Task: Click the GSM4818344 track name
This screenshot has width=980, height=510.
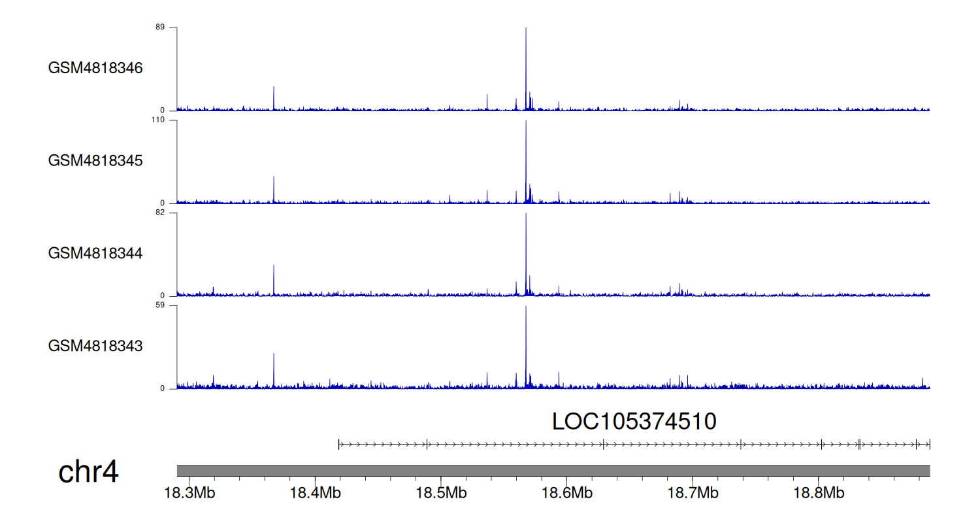Action: click(x=95, y=252)
